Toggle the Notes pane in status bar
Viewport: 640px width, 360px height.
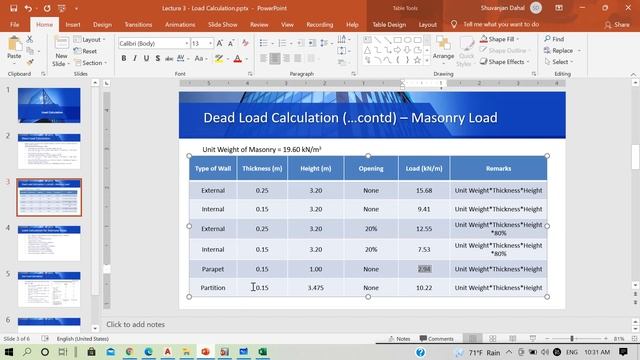tap(399, 339)
